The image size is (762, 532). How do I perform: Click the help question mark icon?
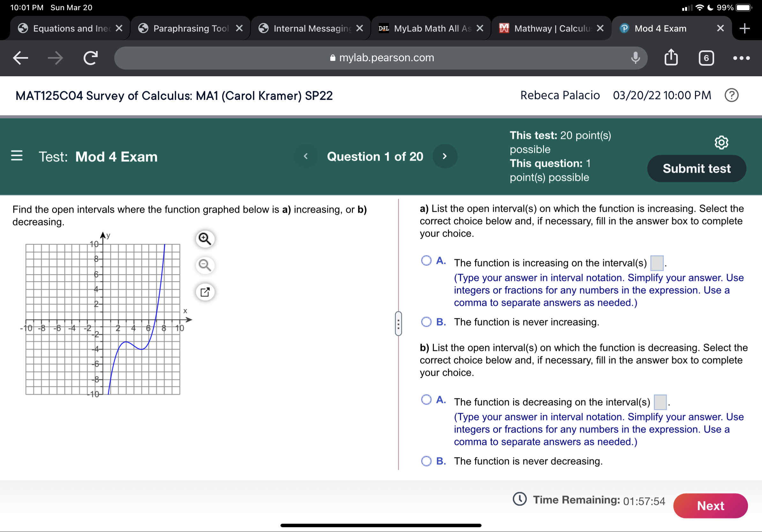click(x=732, y=95)
